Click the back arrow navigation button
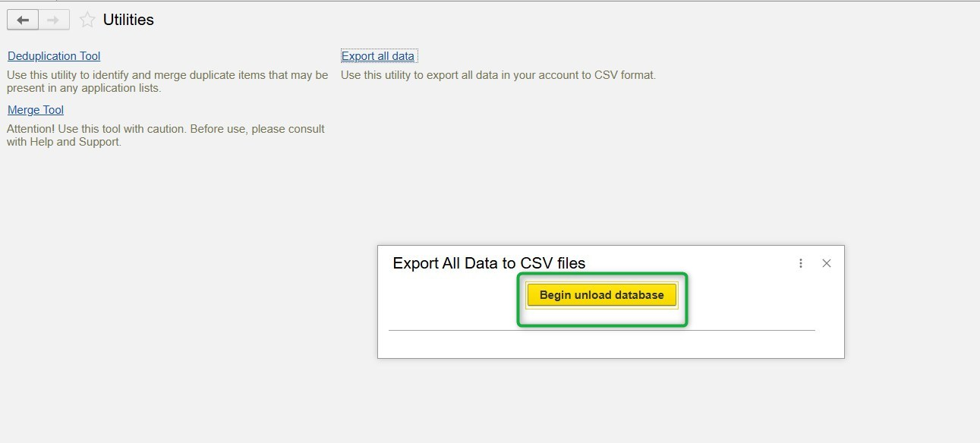980x443 pixels. [23, 20]
